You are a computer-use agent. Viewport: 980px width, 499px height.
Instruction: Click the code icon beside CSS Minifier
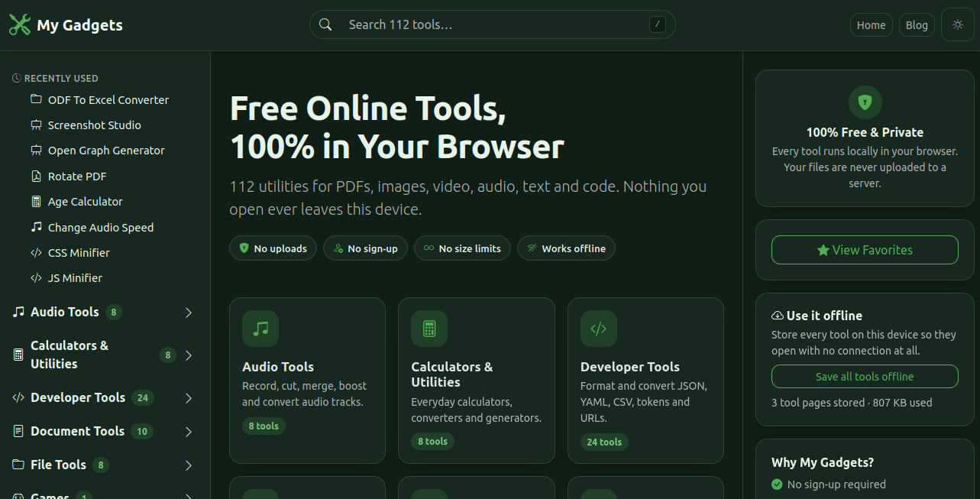click(x=36, y=252)
